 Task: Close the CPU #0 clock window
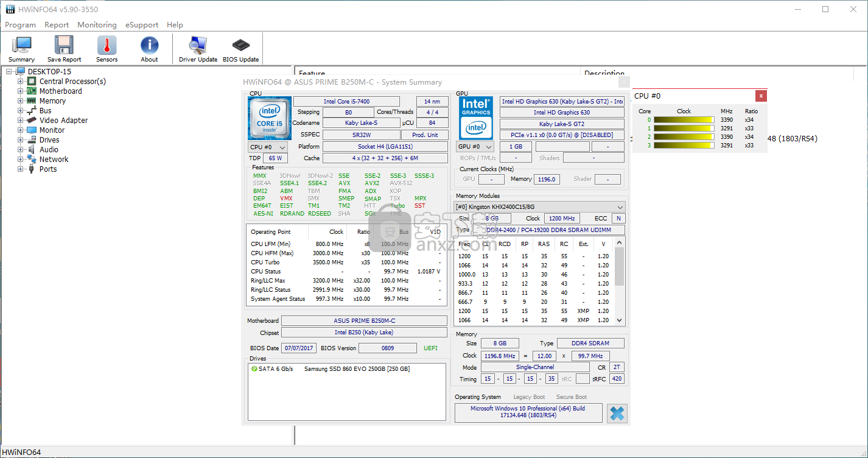point(761,96)
